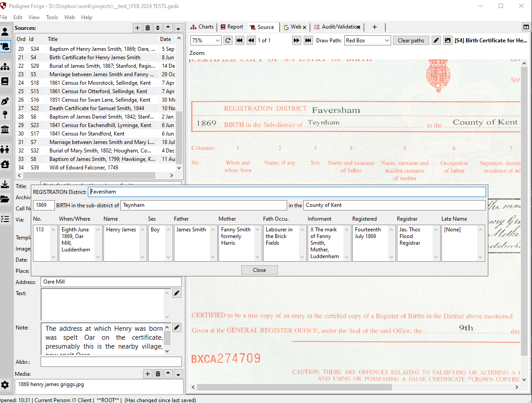Click the repositories building icon in sidebar
This screenshot has width=532, height=403.
5,130
